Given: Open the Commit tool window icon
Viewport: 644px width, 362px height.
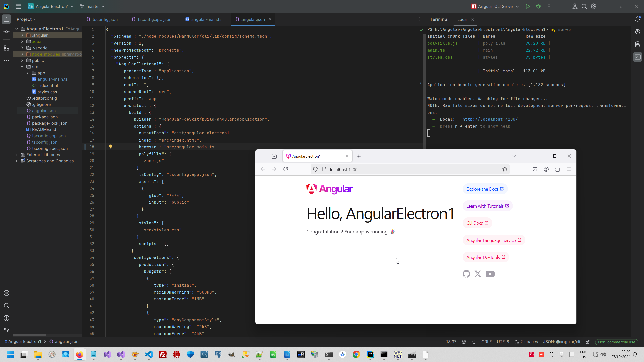Looking at the screenshot, I should coord(7,32).
